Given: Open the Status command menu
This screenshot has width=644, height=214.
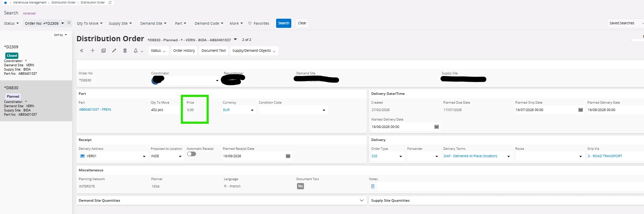Looking at the screenshot, I should (158, 51).
